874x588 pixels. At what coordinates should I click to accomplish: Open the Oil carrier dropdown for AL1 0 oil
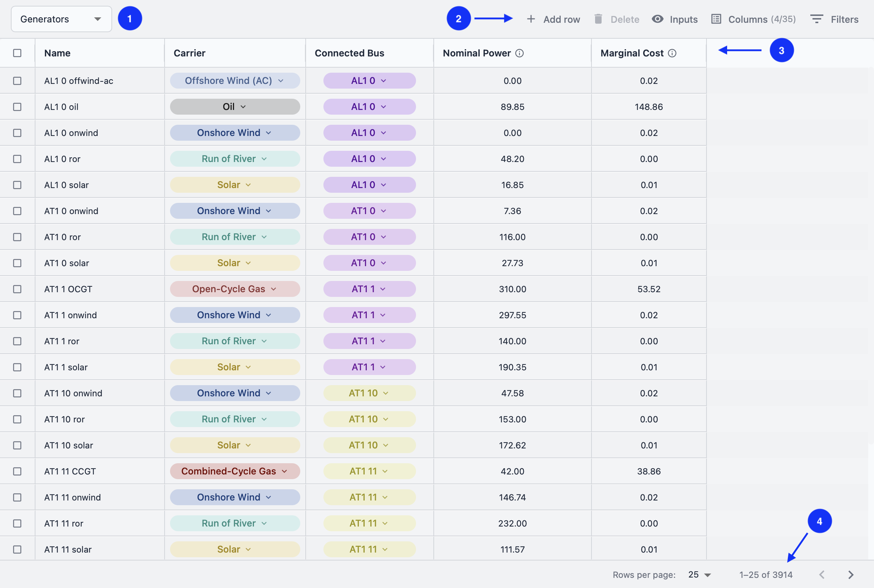click(x=234, y=107)
